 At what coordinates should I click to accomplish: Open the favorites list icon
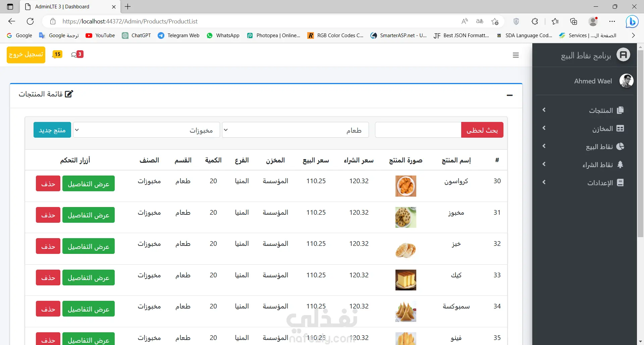pos(555,21)
